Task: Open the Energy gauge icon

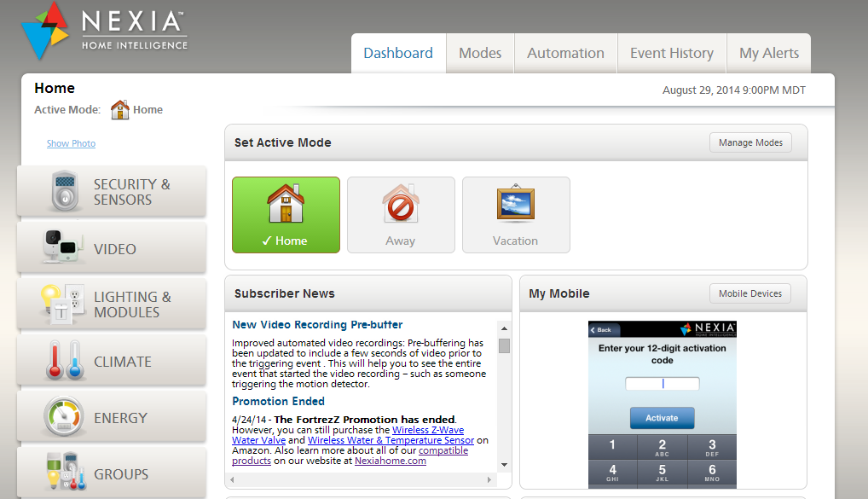Action: (64, 416)
